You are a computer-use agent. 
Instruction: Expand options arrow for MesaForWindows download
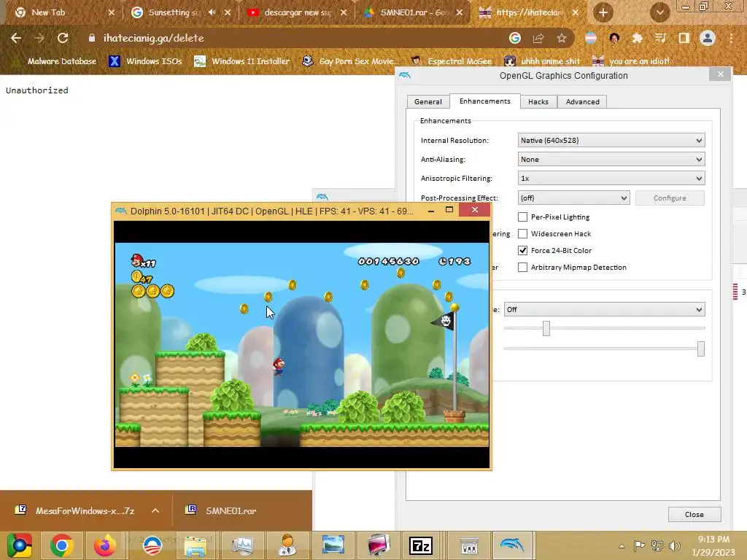coord(155,511)
